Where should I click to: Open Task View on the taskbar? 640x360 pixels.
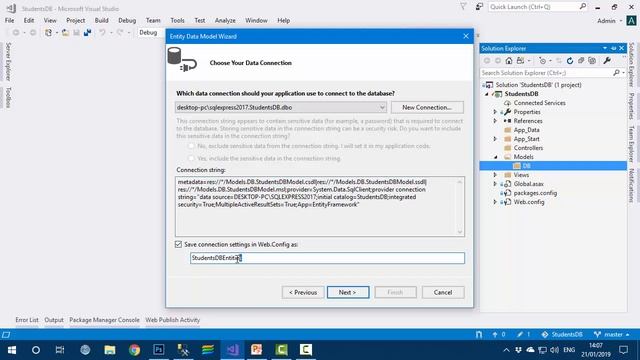click(60, 350)
